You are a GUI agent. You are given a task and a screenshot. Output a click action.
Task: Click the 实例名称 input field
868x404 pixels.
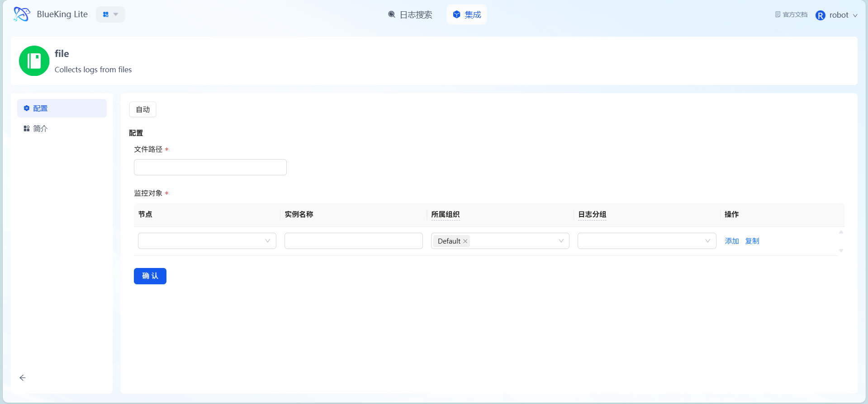354,241
